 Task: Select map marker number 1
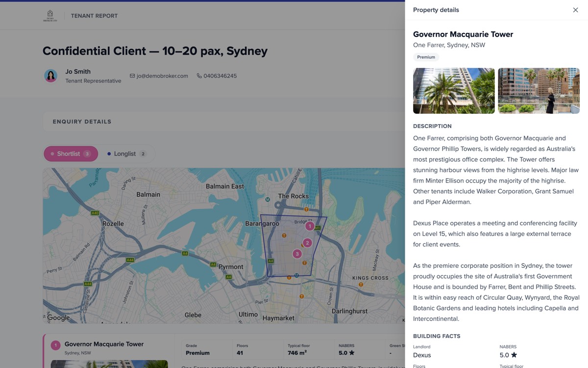tap(310, 226)
